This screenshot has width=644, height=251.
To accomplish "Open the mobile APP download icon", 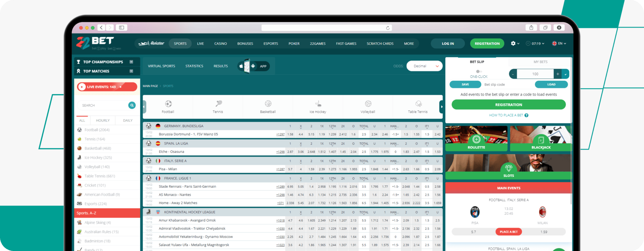I will point(253,66).
